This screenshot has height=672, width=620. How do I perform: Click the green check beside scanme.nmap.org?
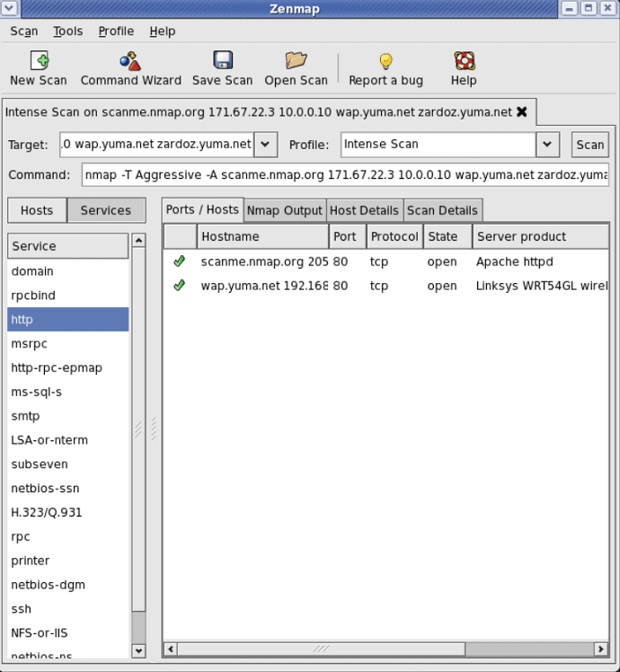point(179,261)
